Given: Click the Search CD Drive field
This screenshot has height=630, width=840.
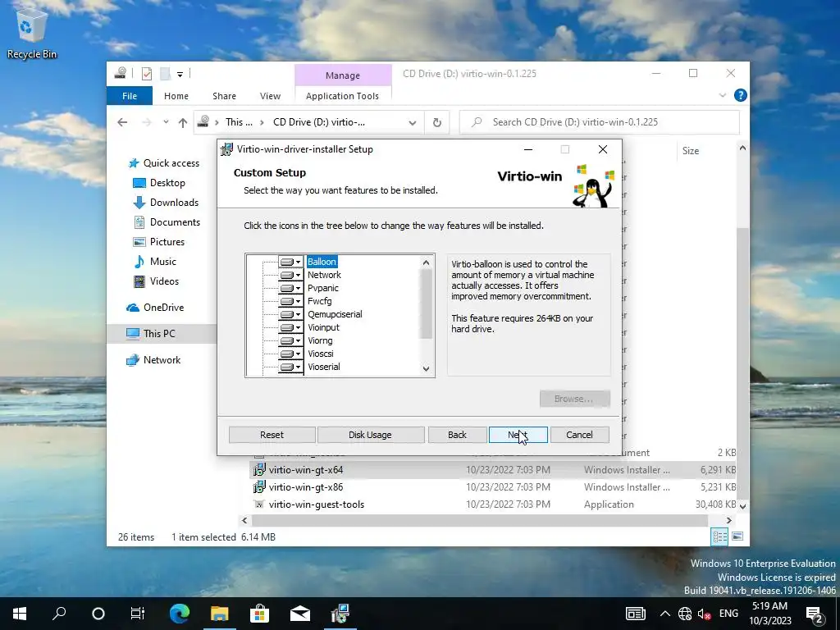Looking at the screenshot, I should coord(600,122).
